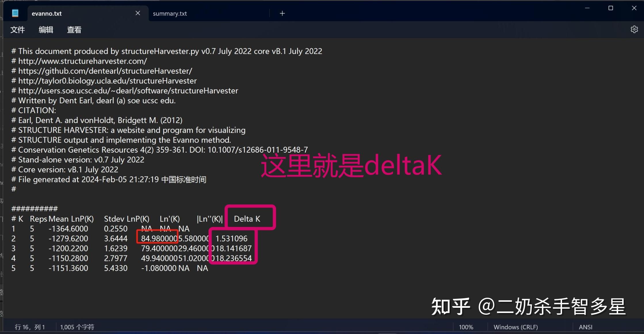Close the evanno.txt tab
This screenshot has width=644, height=334.
click(138, 13)
